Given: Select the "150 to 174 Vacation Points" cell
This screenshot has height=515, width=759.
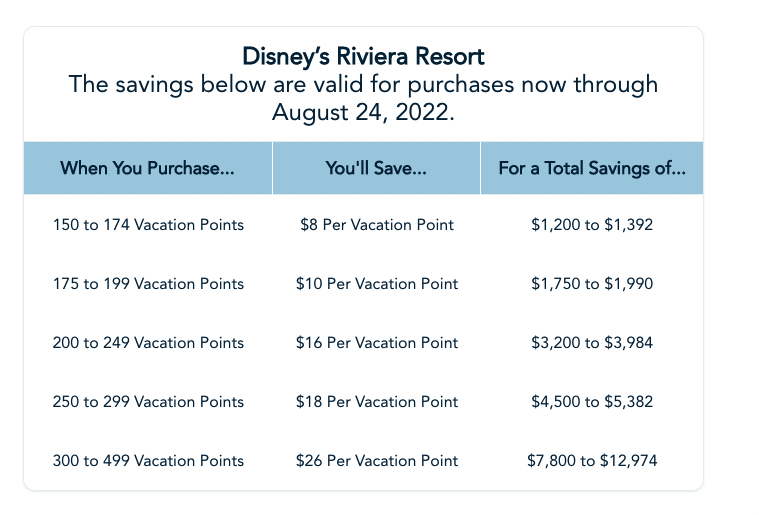Looking at the screenshot, I should [148, 225].
